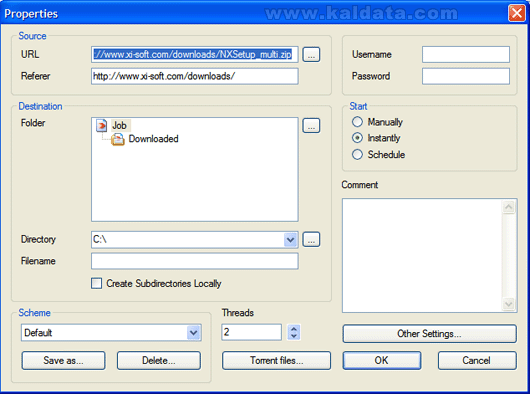This screenshot has height=394, width=530.
Task: Click into the Username field
Action: (x=466, y=54)
